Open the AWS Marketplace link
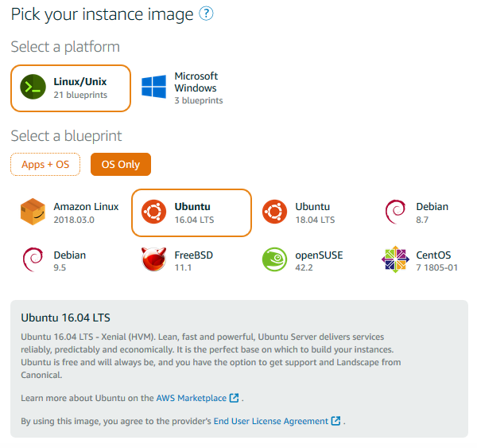The image size is (477, 448). coord(192,398)
